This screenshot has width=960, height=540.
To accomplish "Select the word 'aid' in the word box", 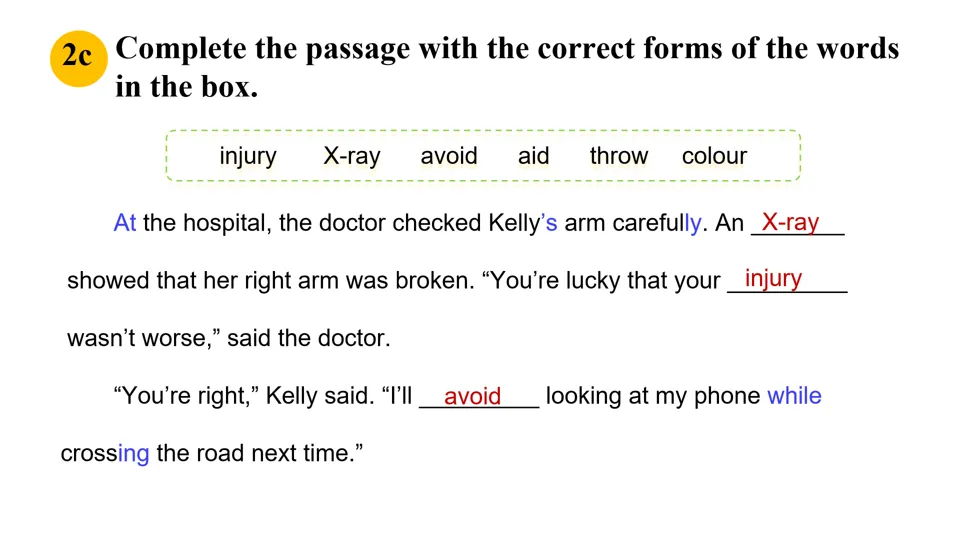I will coord(533,156).
